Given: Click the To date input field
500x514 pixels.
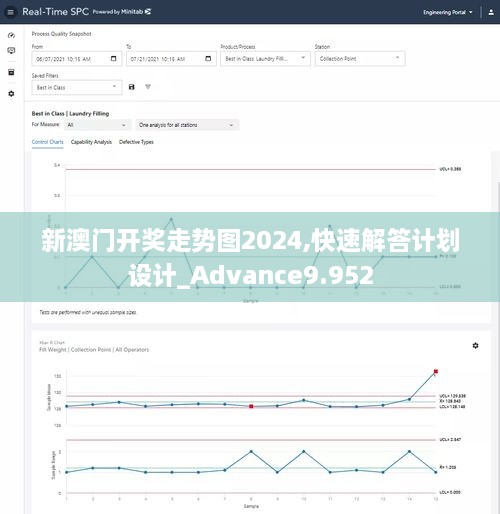Looking at the screenshot, I should (171, 59).
